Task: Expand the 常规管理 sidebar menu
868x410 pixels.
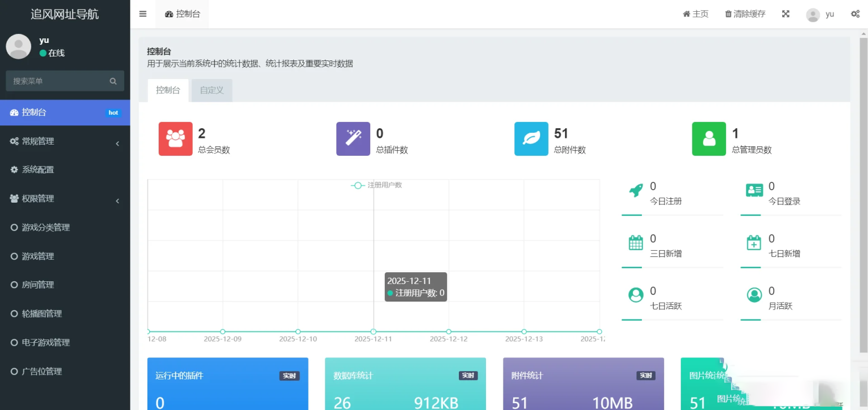Action: click(x=64, y=141)
